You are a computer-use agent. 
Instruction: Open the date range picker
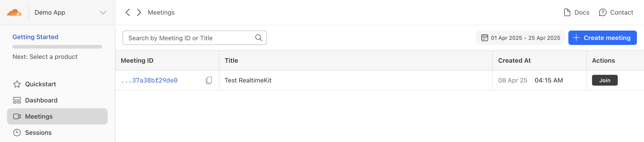click(x=520, y=38)
